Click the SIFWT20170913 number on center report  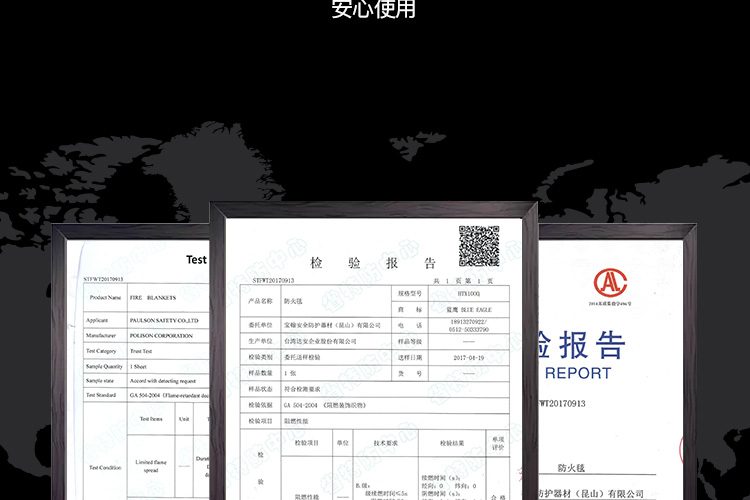[x=273, y=282]
